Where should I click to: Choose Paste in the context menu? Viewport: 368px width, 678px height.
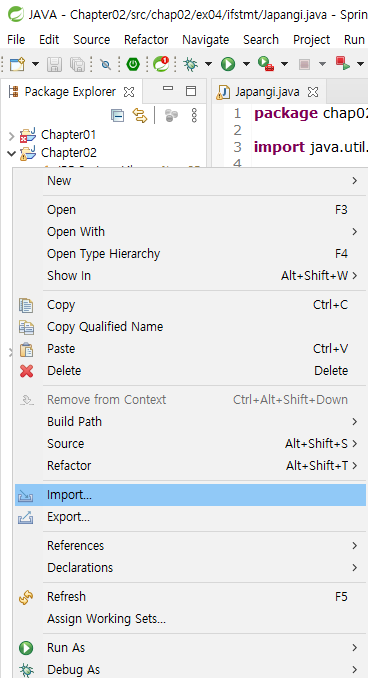point(190,349)
